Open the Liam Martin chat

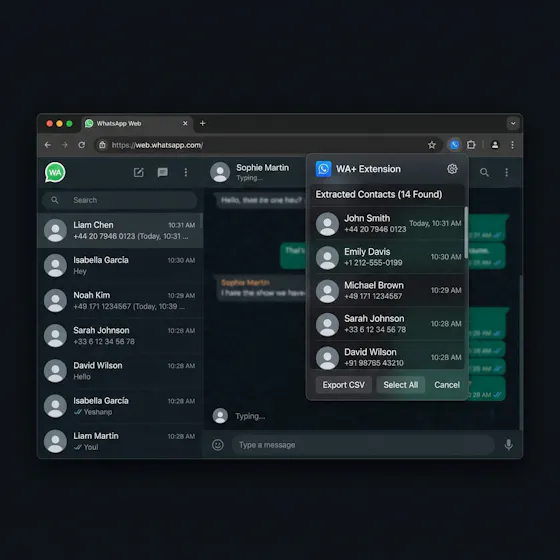(120, 441)
